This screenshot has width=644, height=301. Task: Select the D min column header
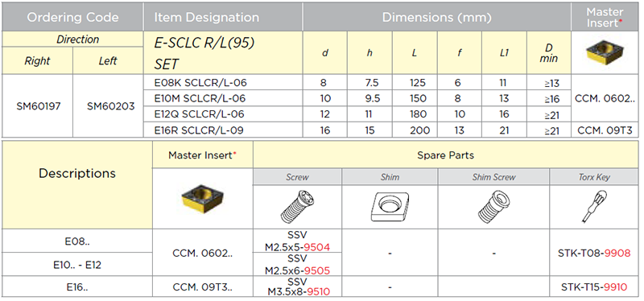pyautogui.click(x=549, y=53)
